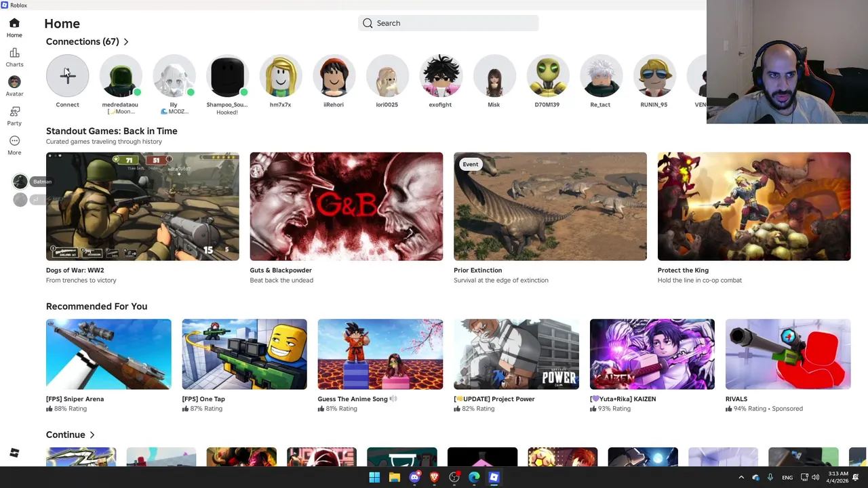868x488 pixels.
Task: Open the Party sidebar icon
Action: 14,115
